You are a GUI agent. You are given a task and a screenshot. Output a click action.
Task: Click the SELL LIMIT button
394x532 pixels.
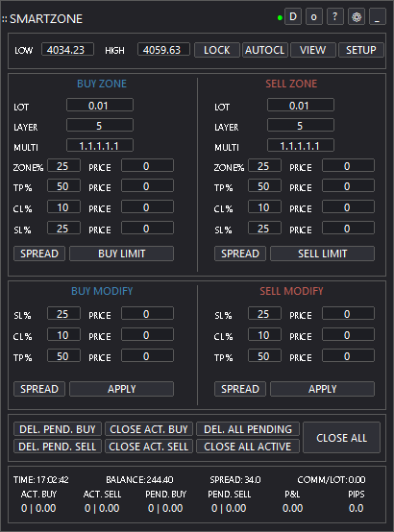[x=322, y=254]
